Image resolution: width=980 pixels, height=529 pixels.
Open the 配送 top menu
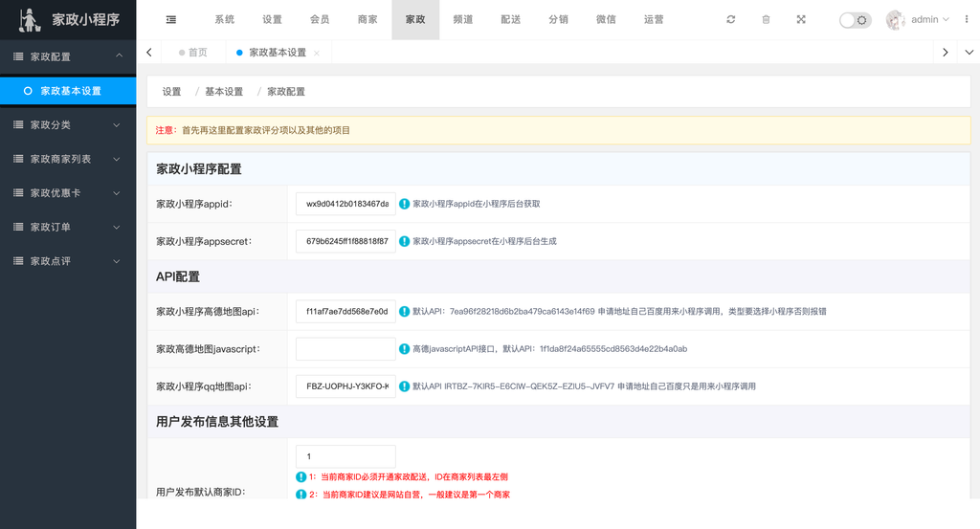[x=511, y=20]
